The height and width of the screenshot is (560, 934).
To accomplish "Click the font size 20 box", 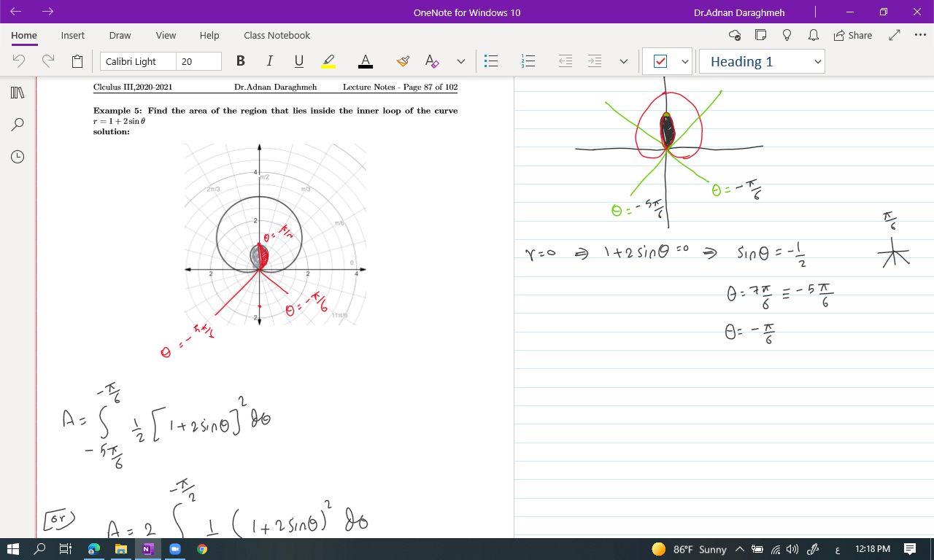I will 198,62.
